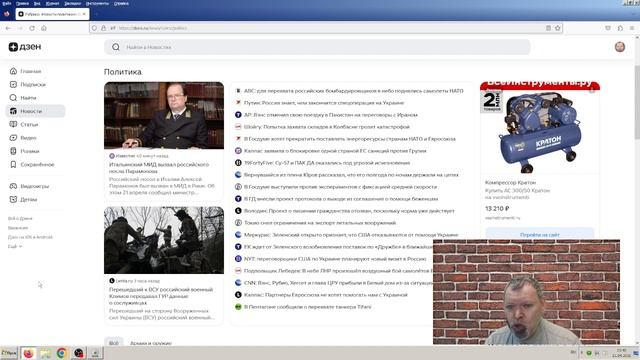Open Дзен на iOS и Android link
The width and height of the screenshot is (640, 360).
coord(30,237)
